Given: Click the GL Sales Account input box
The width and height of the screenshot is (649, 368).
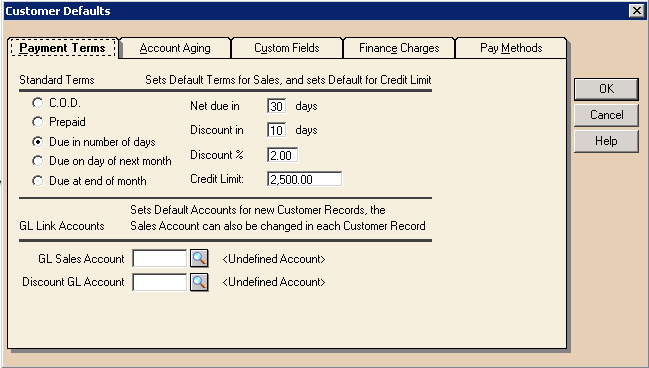Looking at the screenshot, I should pos(160,259).
